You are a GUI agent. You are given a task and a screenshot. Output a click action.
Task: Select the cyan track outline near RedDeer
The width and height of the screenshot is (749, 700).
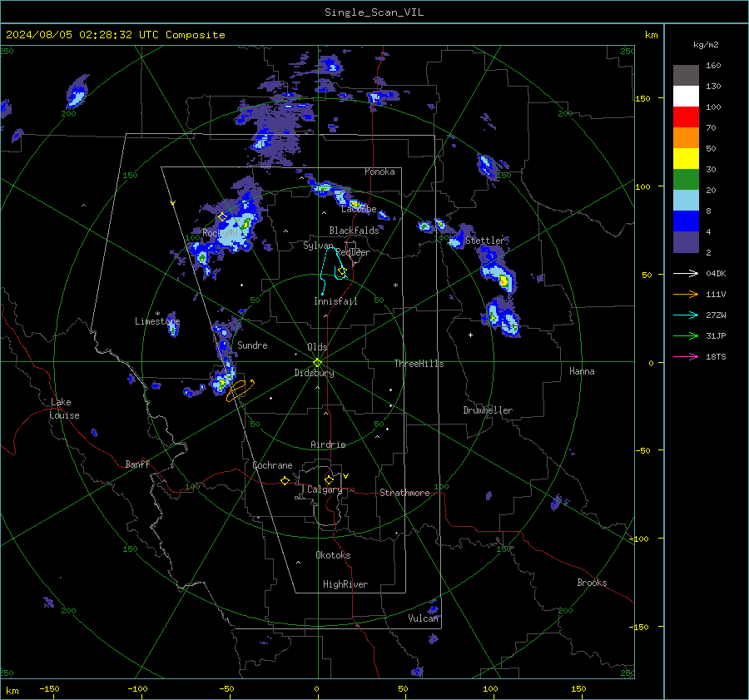point(332,270)
